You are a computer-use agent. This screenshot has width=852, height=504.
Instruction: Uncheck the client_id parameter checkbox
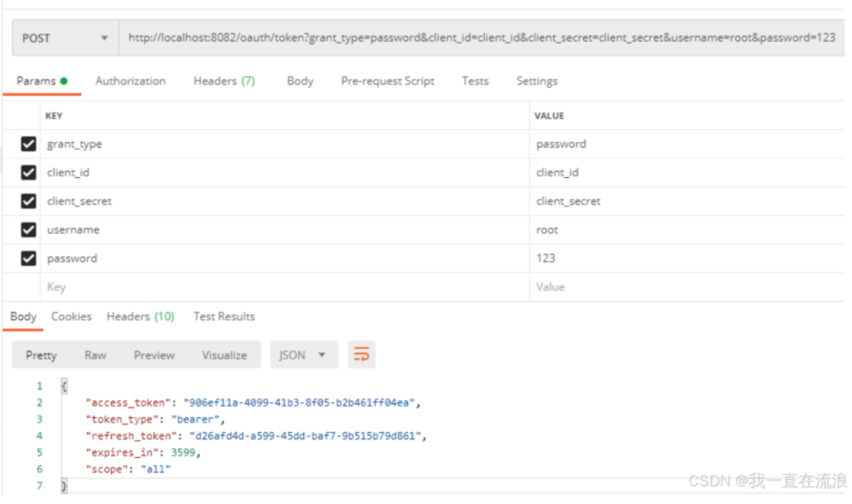point(28,173)
